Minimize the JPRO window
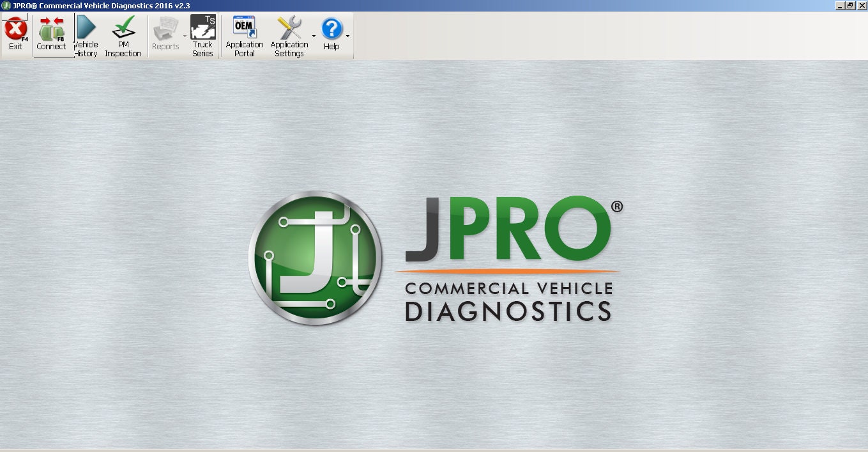868x452 pixels. pos(839,5)
